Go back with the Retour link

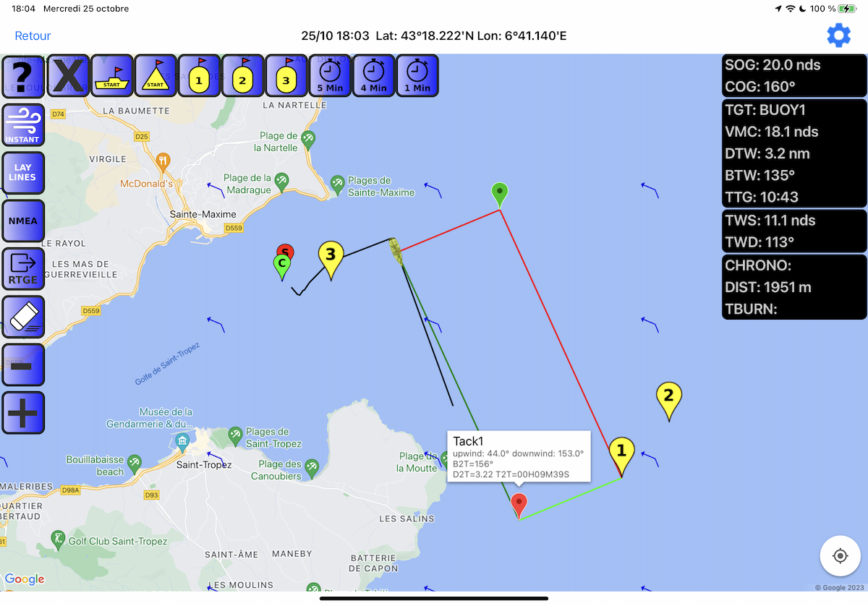point(33,35)
